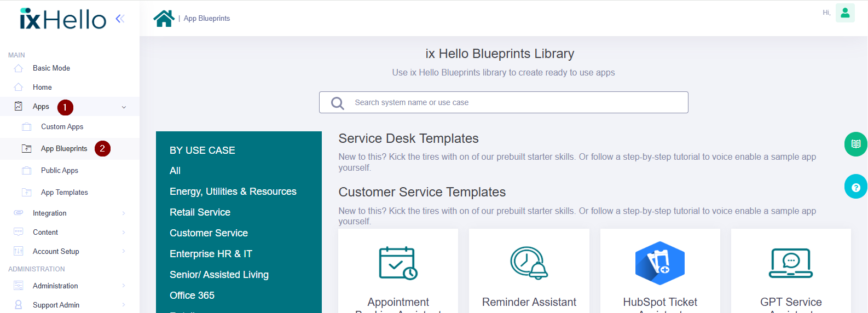Click the Public Apps folder icon
The image size is (868, 313).
coord(27,171)
